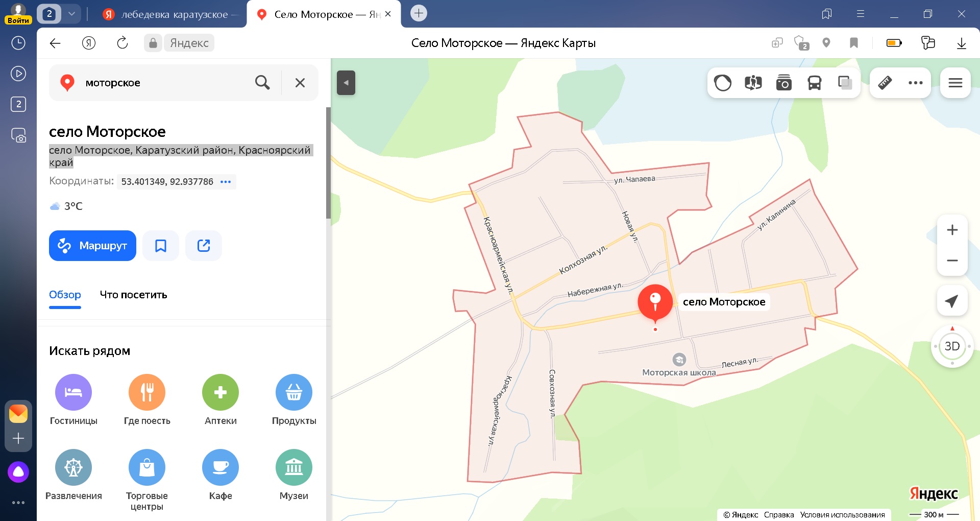
Task: Toggle photos layer on map
Action: pos(784,83)
